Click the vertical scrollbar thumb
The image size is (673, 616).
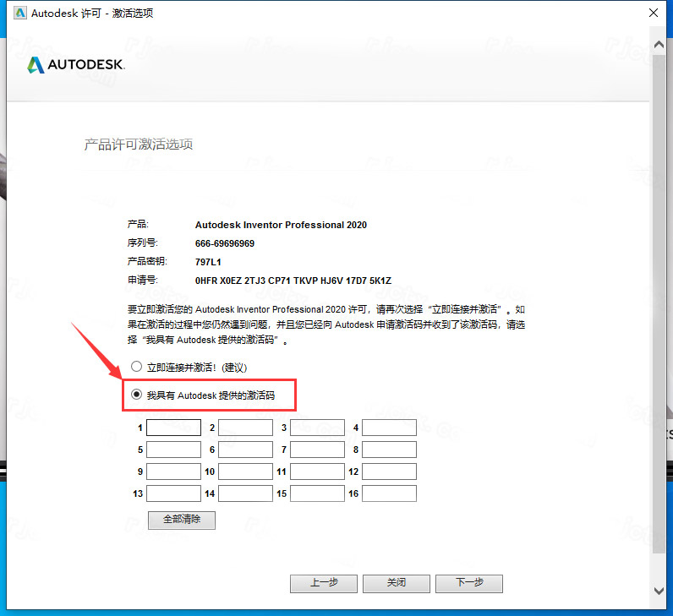coord(659,303)
